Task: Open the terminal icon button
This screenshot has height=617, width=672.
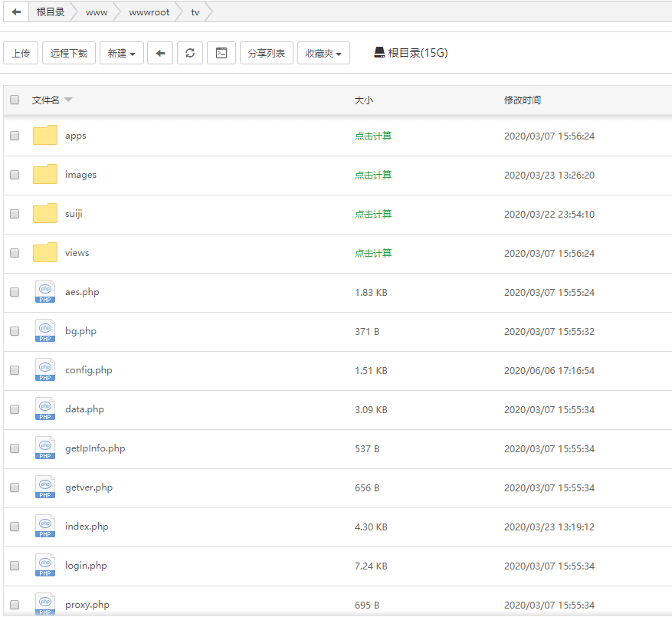Action: 221,53
